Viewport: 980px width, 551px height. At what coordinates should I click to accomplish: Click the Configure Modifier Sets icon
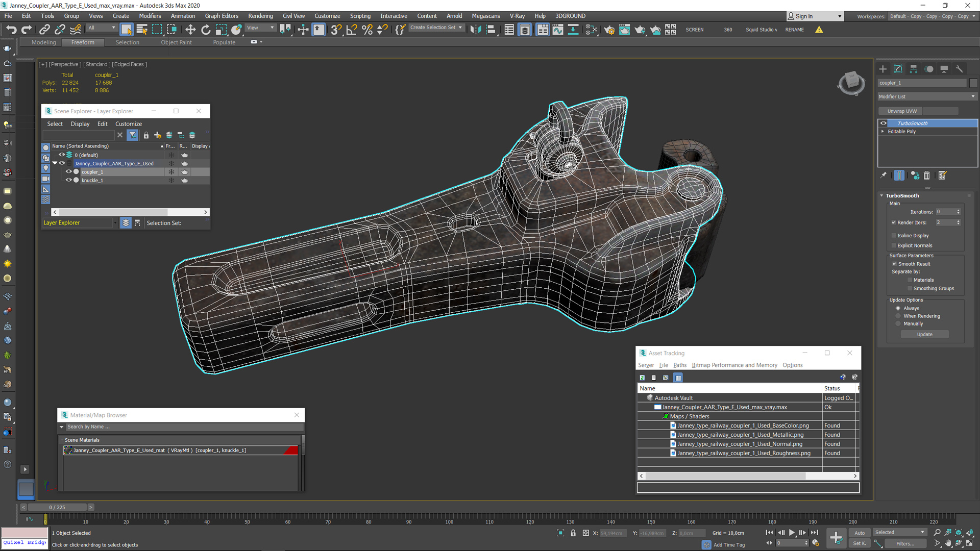pos(942,176)
